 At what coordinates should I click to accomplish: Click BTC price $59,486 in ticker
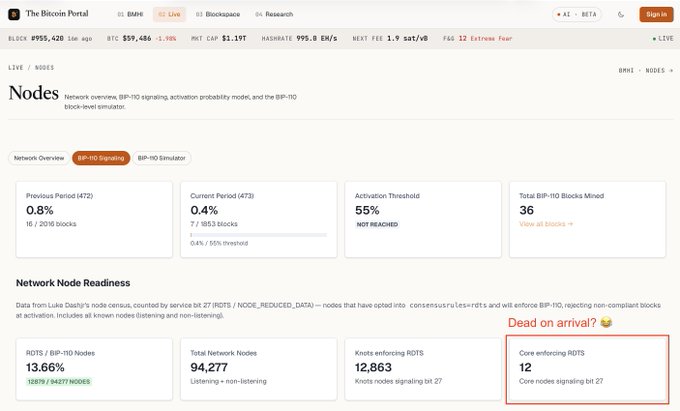(x=137, y=38)
